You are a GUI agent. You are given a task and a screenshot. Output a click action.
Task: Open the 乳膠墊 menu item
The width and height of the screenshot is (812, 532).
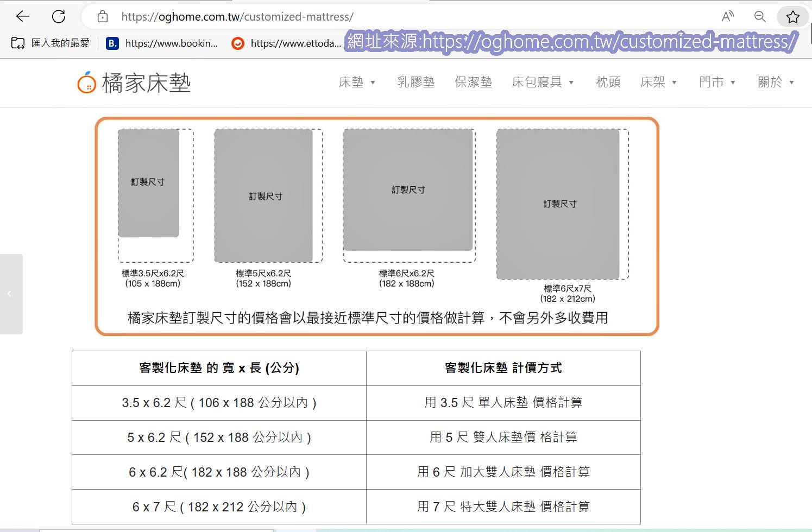click(416, 82)
